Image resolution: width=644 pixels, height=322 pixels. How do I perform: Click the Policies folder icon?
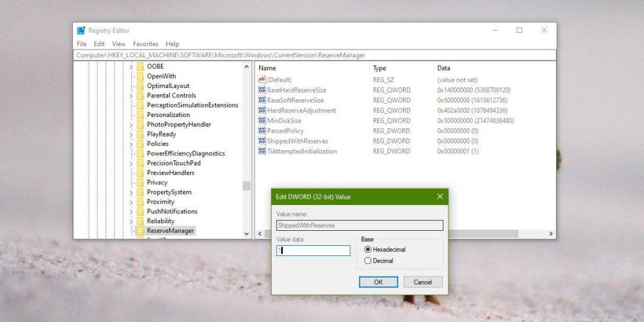tap(140, 144)
